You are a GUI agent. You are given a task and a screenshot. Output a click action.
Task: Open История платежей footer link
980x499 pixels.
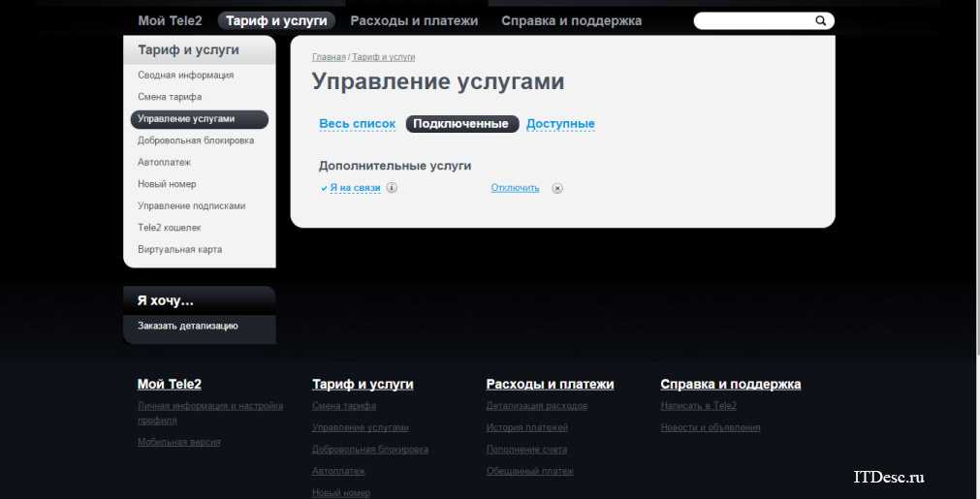(526, 427)
